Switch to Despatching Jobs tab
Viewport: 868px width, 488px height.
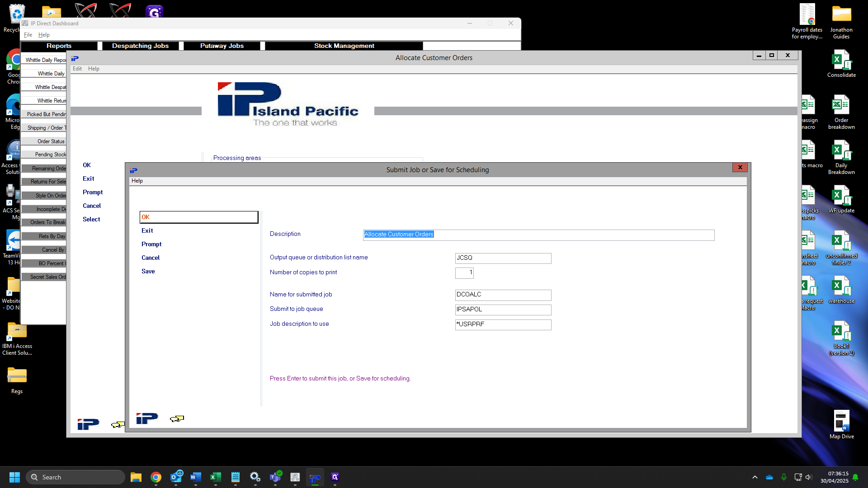click(x=140, y=46)
